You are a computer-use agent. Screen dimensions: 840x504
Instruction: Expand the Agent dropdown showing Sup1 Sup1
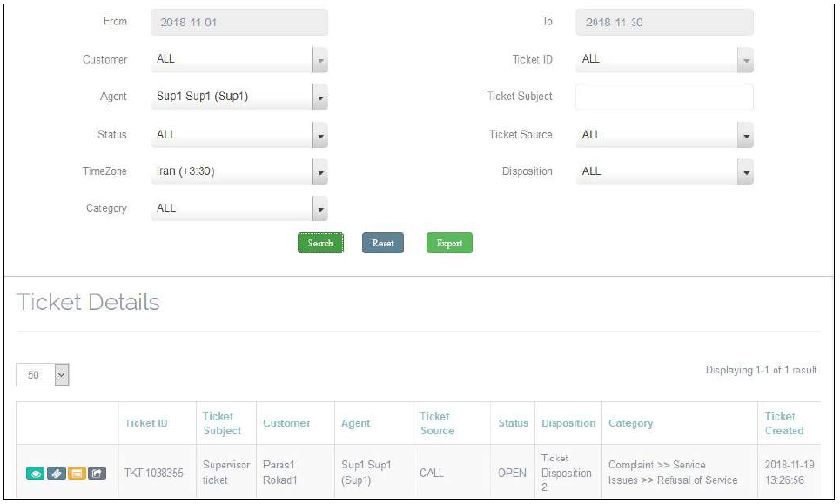pos(239,97)
